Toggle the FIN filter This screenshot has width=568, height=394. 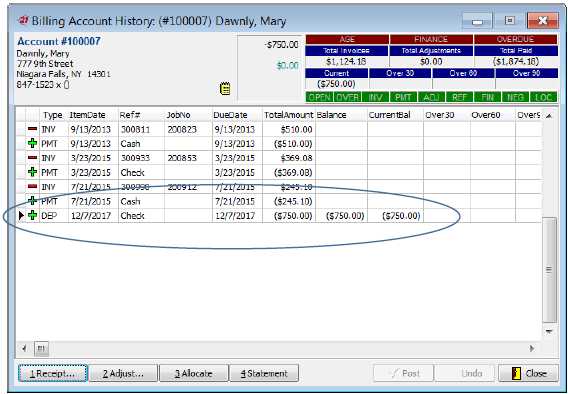click(488, 97)
